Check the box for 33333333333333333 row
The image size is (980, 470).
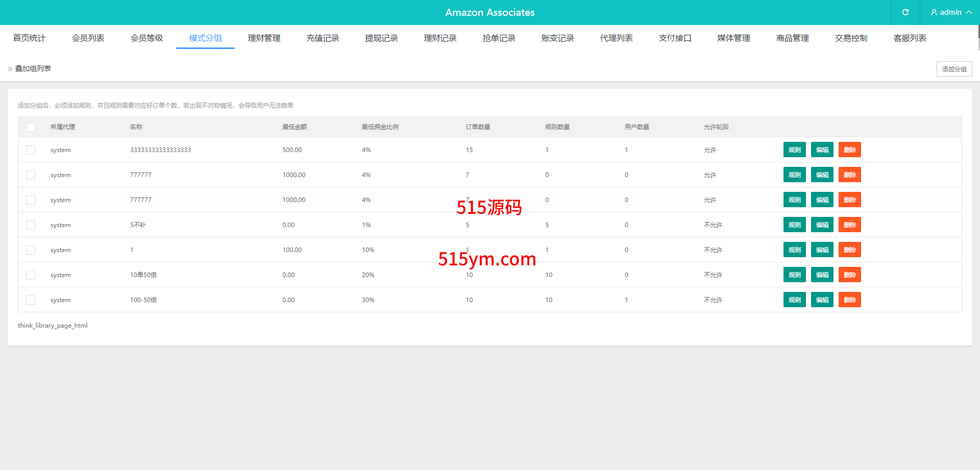(x=31, y=150)
